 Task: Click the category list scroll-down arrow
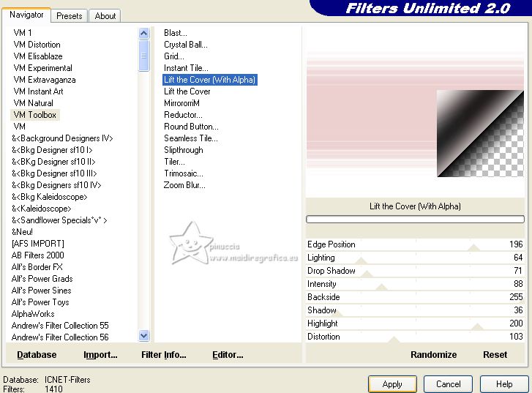tap(144, 336)
